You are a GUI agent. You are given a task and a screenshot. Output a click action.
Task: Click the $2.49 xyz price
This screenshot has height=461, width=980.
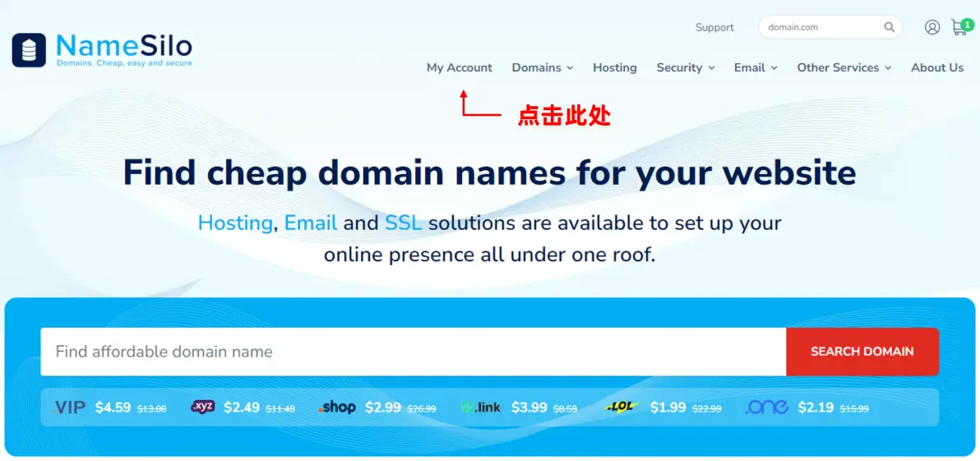242,408
